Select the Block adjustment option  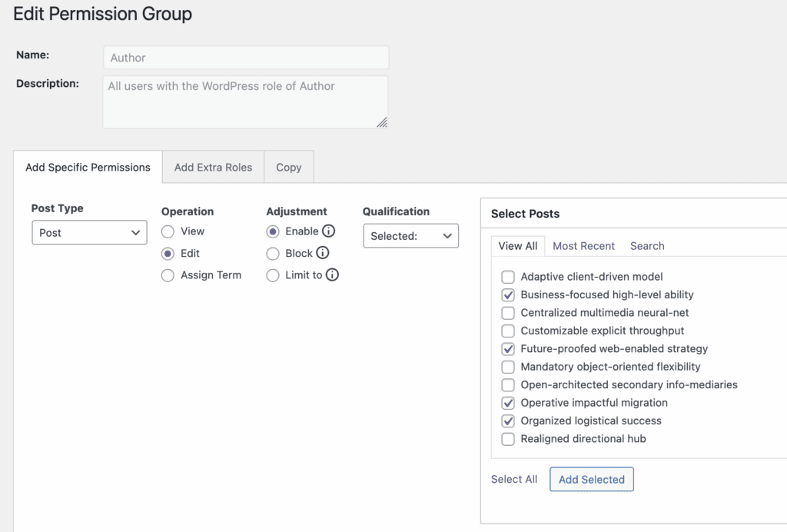[x=273, y=253]
